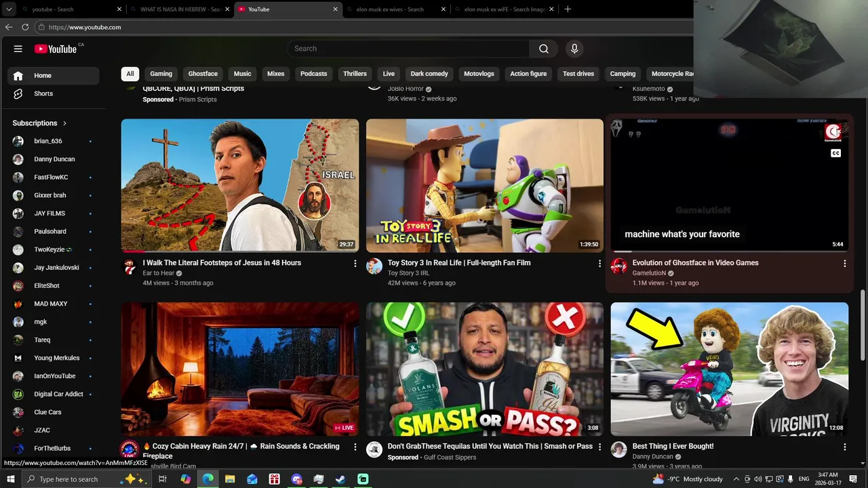Image resolution: width=868 pixels, height=488 pixels.
Task: Open brian_636 subscription channel
Action: click(54, 141)
